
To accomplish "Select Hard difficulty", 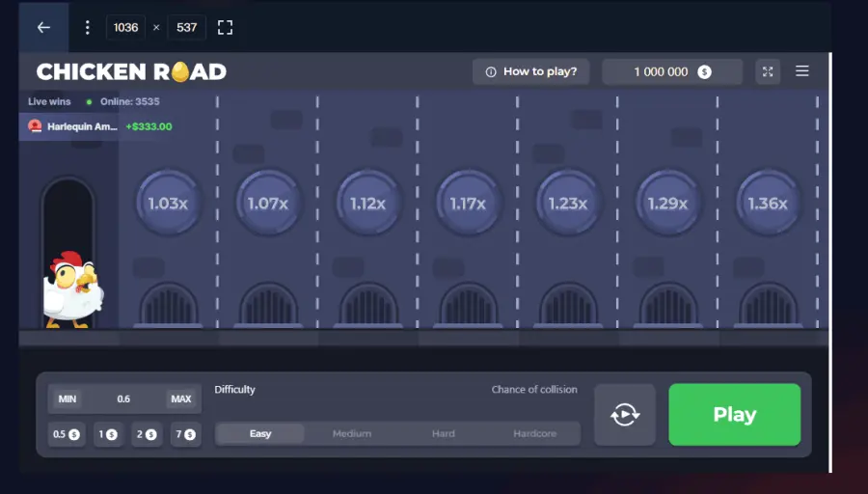I will tap(444, 433).
